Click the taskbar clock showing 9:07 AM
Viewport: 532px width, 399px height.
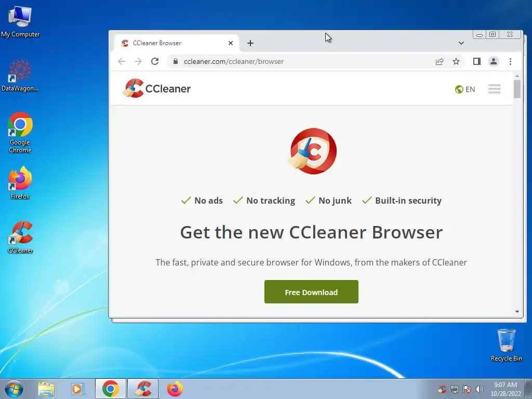pos(506,389)
